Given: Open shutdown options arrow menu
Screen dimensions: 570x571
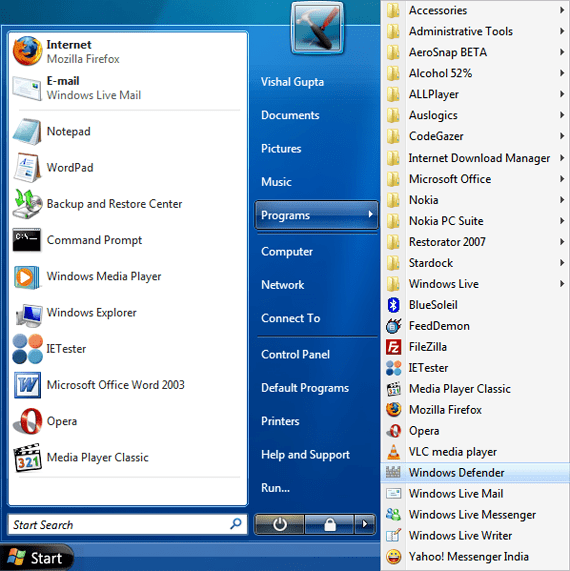Looking at the screenshot, I should click(x=365, y=524).
